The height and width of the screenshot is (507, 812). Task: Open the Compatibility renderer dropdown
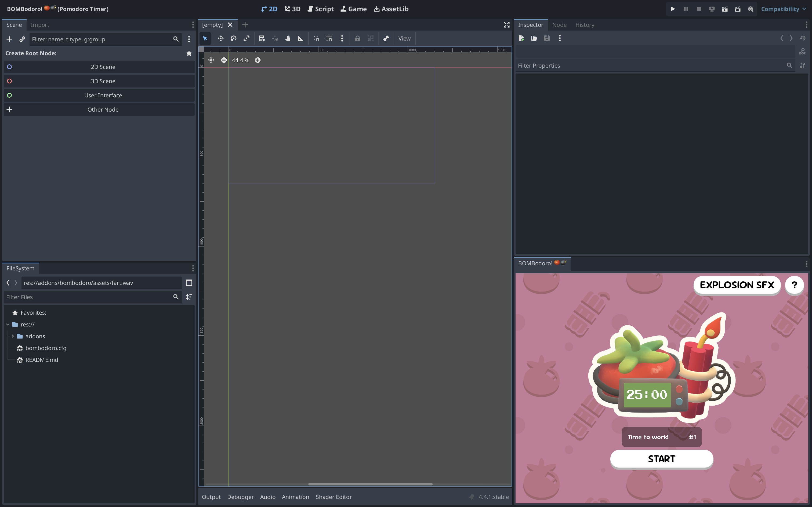(783, 9)
